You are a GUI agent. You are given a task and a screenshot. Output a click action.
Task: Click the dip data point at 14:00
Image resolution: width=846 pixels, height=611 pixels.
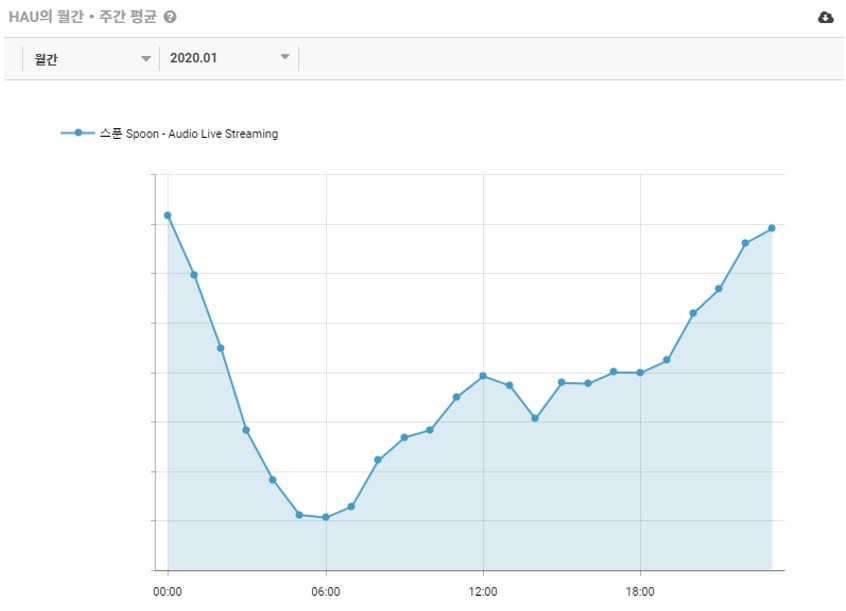tap(535, 418)
